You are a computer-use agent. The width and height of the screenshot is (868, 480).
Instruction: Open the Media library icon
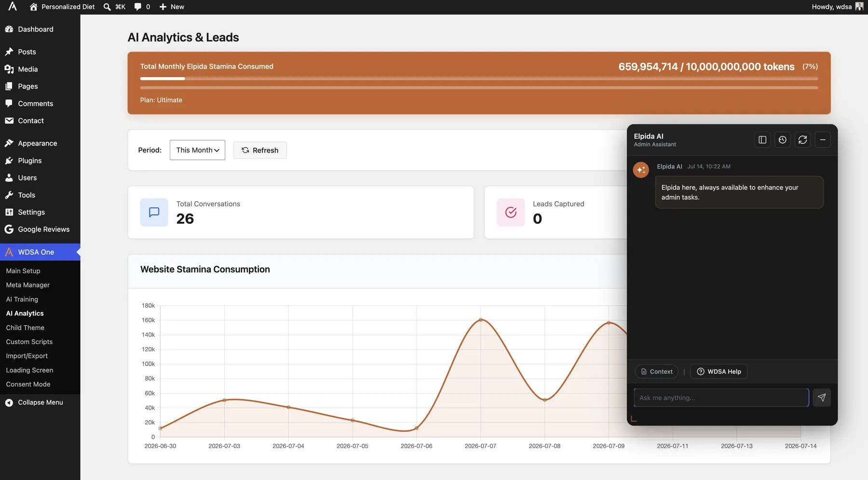(x=9, y=69)
